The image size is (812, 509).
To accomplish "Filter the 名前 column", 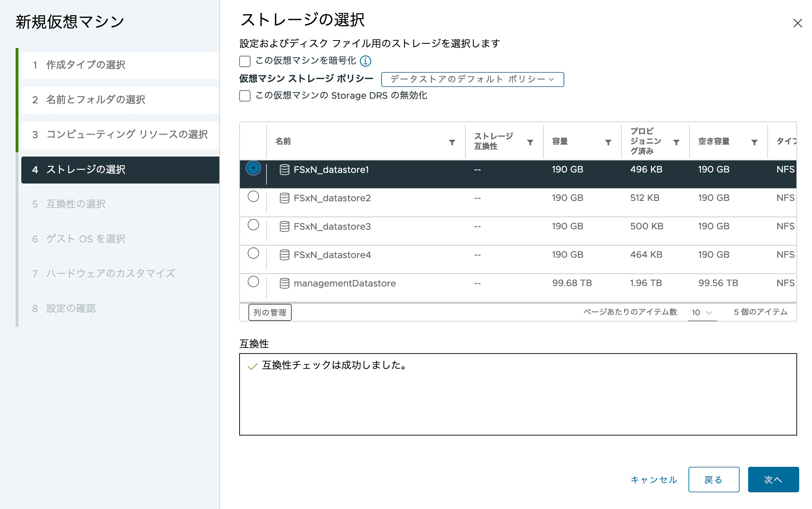I will tap(452, 142).
